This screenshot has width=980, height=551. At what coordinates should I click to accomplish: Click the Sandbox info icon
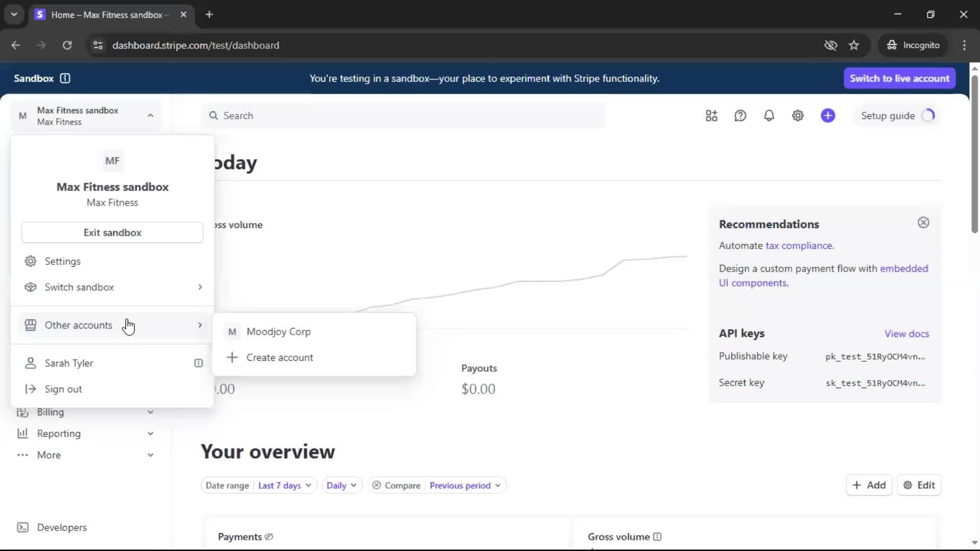coord(65,78)
